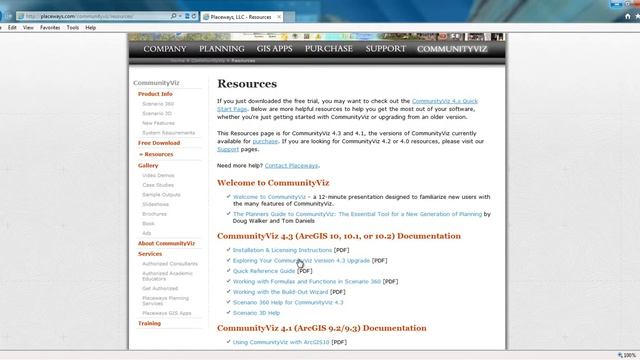Open the CommunityViz 4.x Quick Start Page link
The image size is (640, 360).
(x=444, y=101)
